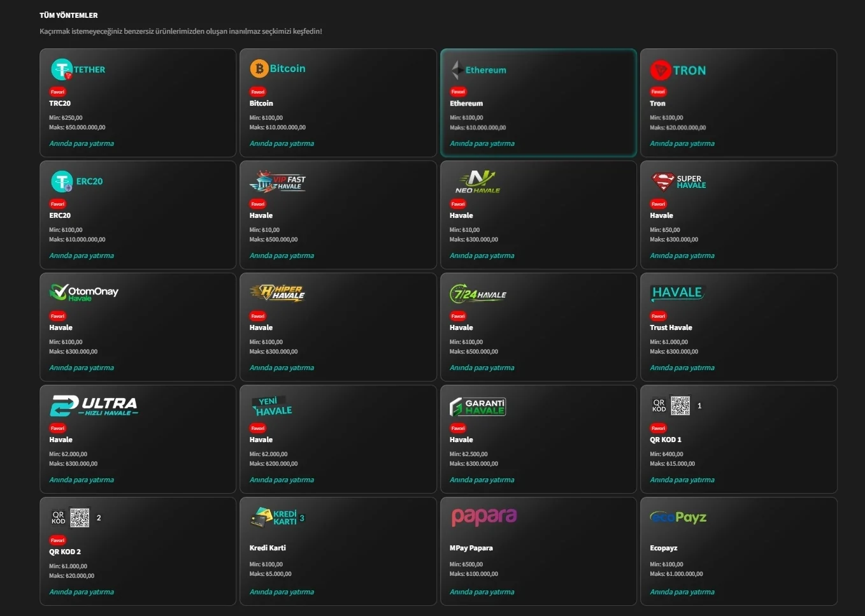Select the ecoPayz logo

point(678,517)
